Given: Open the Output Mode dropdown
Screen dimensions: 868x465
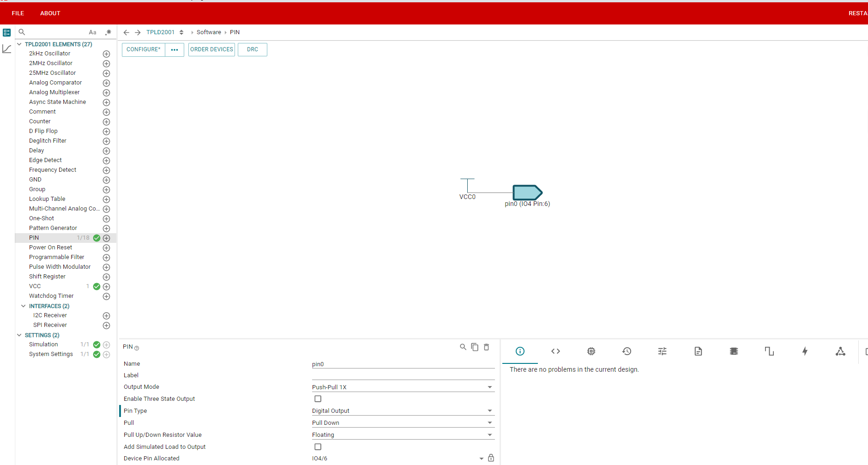Looking at the screenshot, I should tap(403, 387).
